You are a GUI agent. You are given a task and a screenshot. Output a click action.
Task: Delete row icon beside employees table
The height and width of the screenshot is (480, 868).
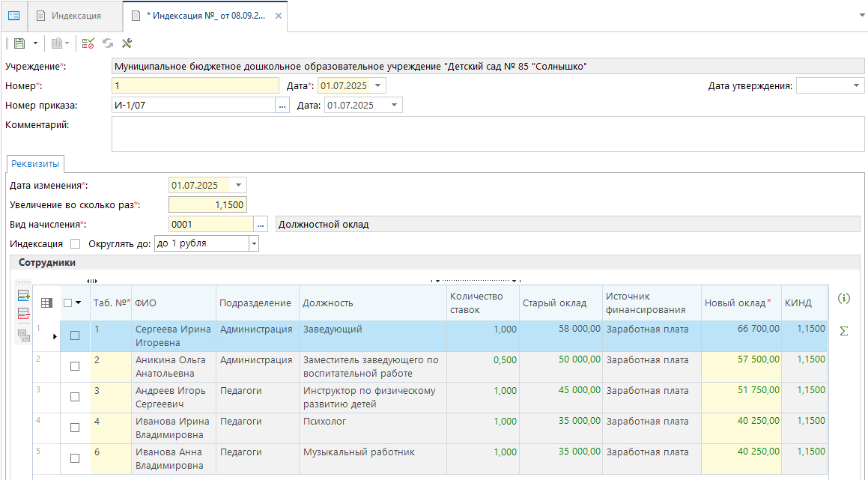coord(23,314)
